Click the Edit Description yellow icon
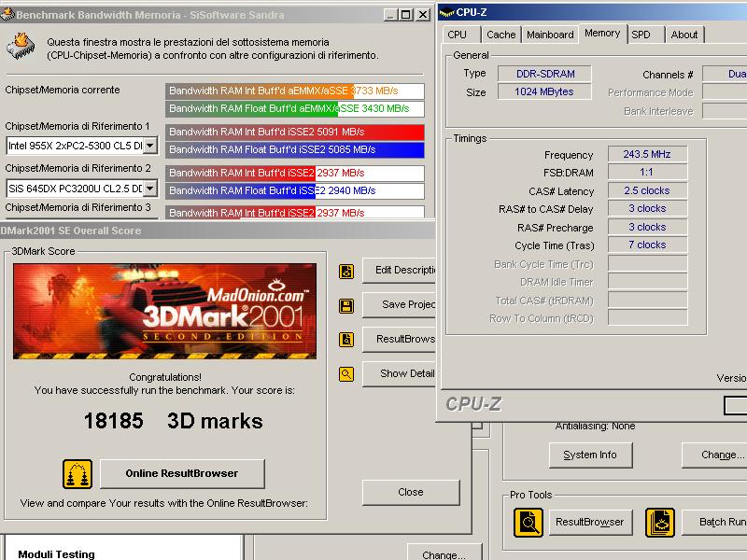The height and width of the screenshot is (560, 747). point(346,272)
